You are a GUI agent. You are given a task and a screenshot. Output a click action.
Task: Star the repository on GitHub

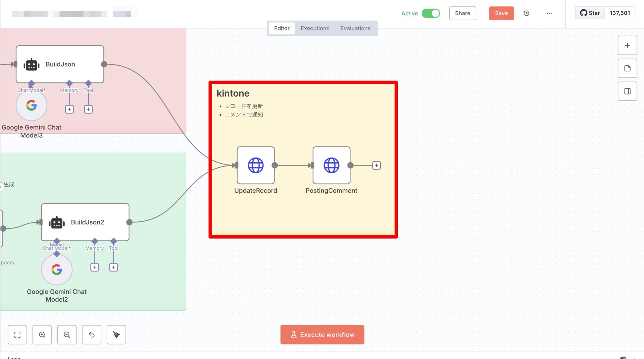590,13
